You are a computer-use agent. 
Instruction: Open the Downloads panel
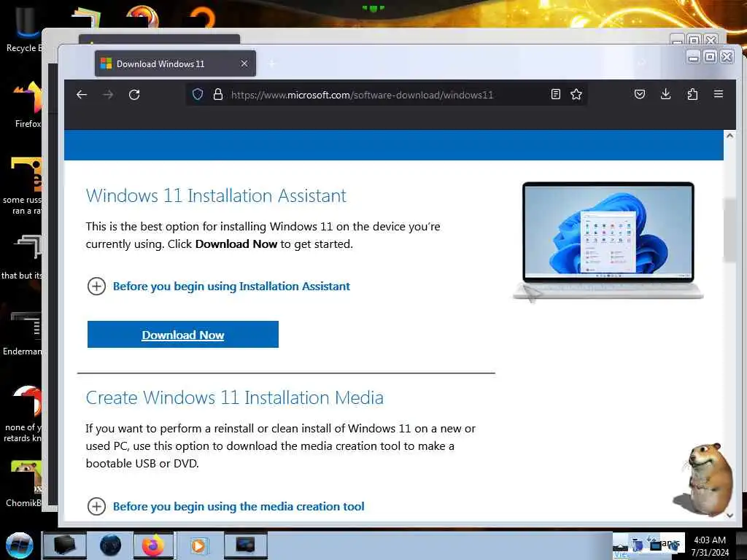665,94
